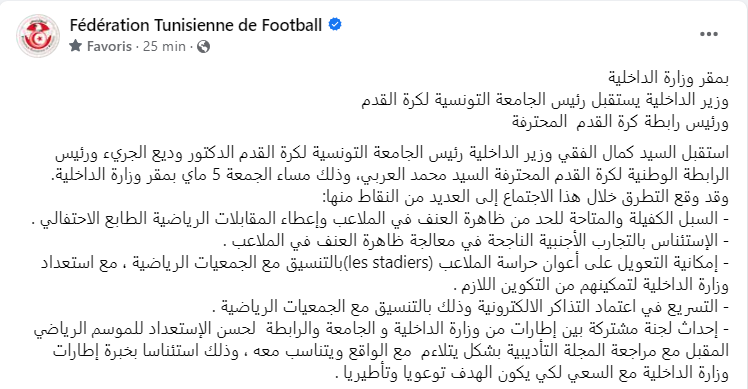This screenshot has height=389, width=748.
Task: Open the Fédération Tunisienne de Football profile picture
Action: click(38, 35)
